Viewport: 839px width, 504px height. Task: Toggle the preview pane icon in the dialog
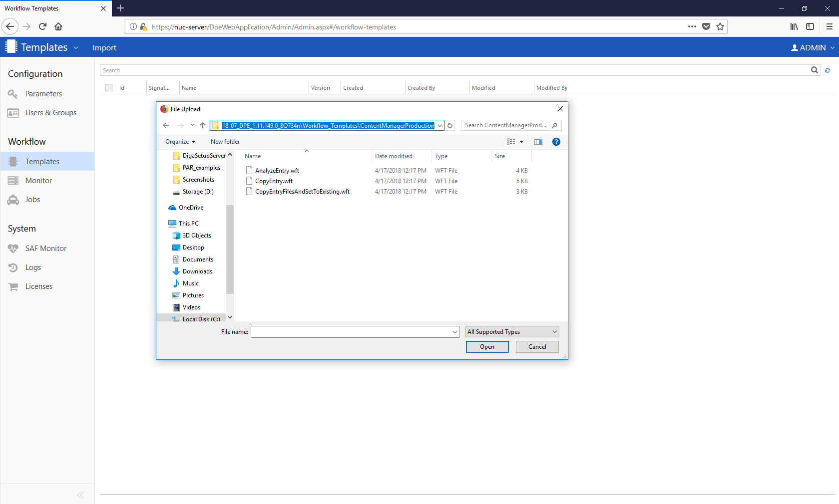(538, 142)
